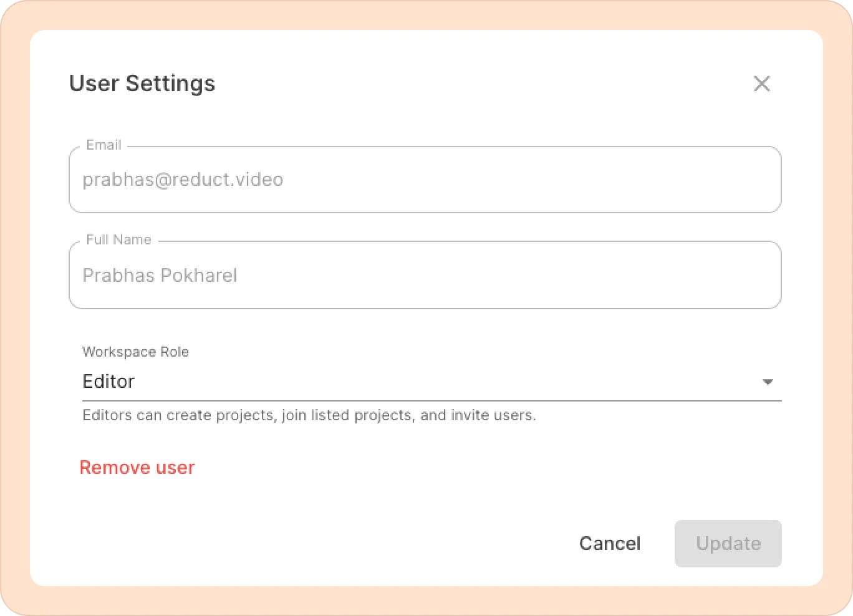Click the peach backdrop outside the dialog
This screenshot has height=616, width=853.
click(15, 312)
